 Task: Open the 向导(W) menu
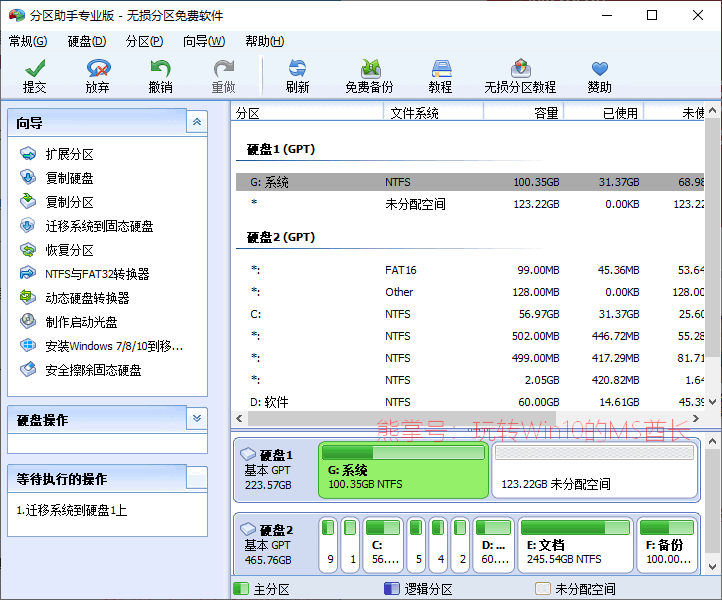pos(204,41)
